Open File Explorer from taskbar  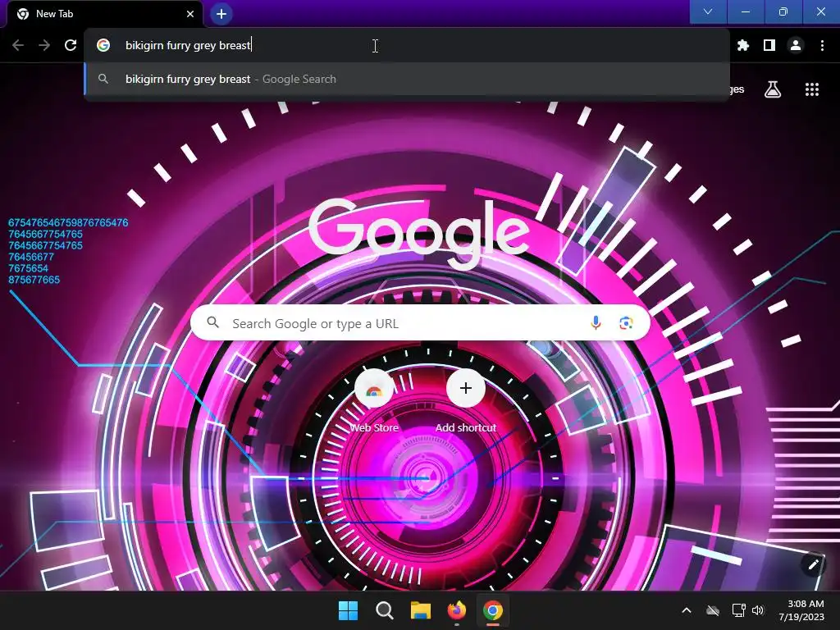click(x=421, y=610)
